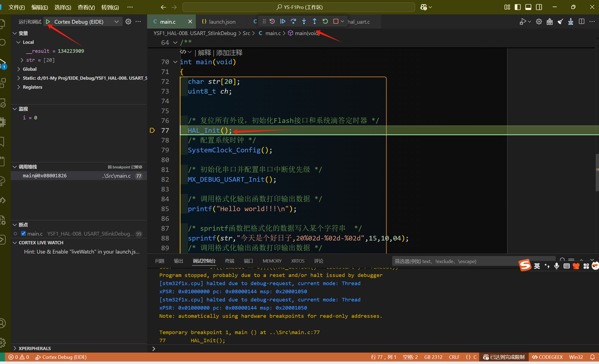Click Step Into arrow icon
599x364 pixels.
pos(304,21)
